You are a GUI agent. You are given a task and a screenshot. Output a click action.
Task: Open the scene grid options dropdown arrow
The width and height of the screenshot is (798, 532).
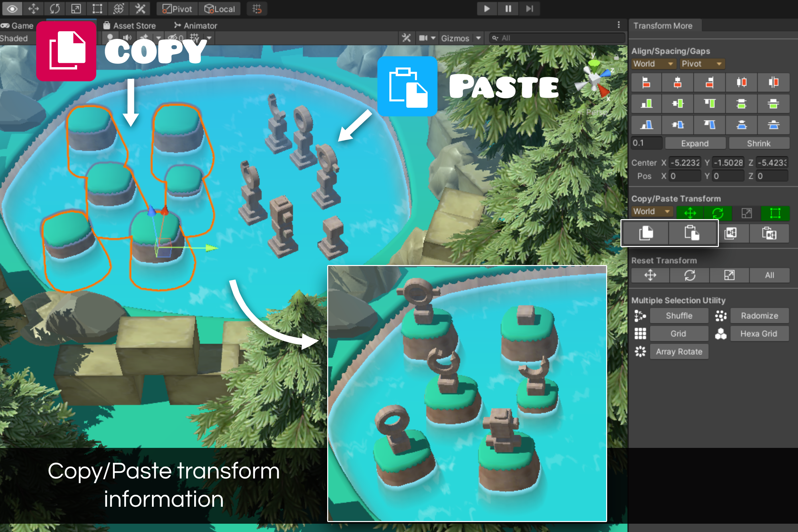coord(209,38)
